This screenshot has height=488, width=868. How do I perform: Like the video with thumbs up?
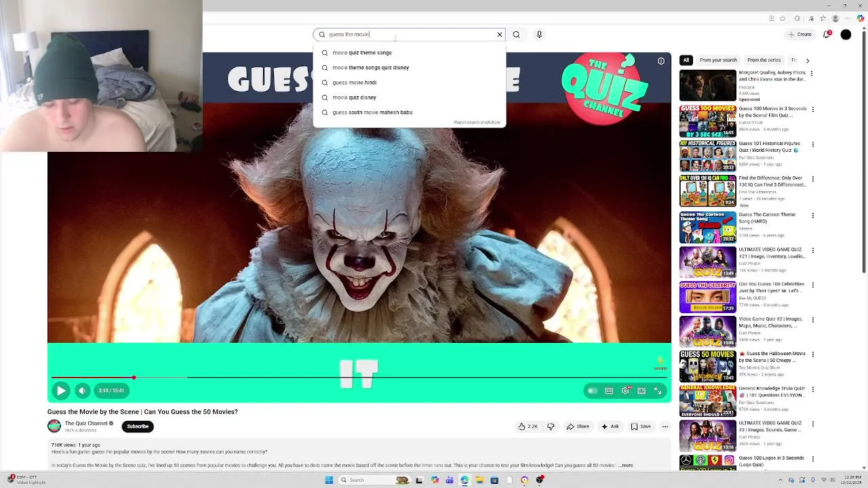[528, 426]
